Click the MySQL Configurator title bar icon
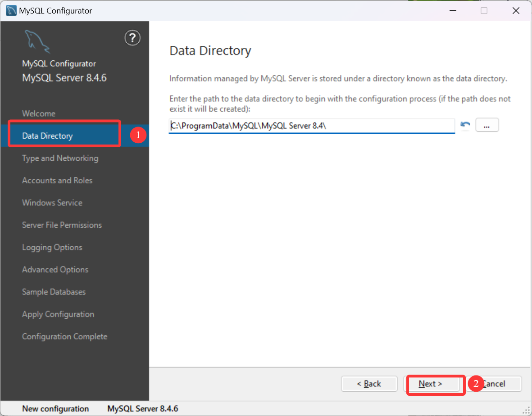Screen dimensions: 532x416 coord(11,10)
